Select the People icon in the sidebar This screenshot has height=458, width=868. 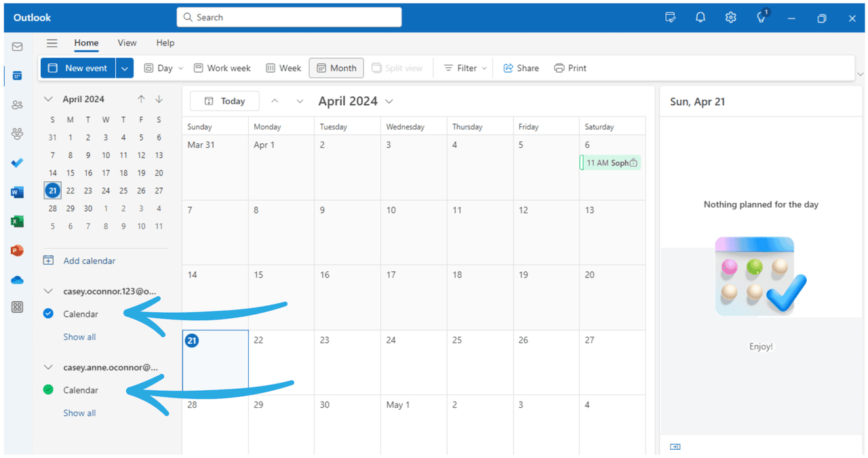point(17,104)
